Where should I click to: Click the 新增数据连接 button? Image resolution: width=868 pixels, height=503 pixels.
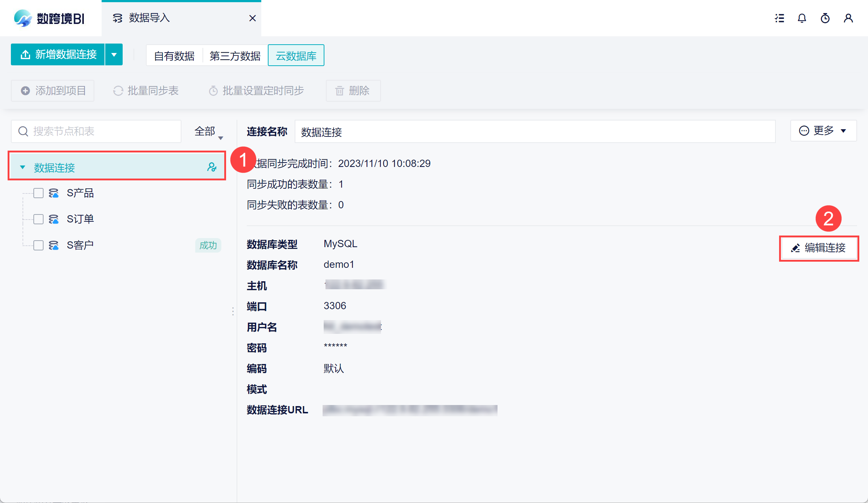58,55
